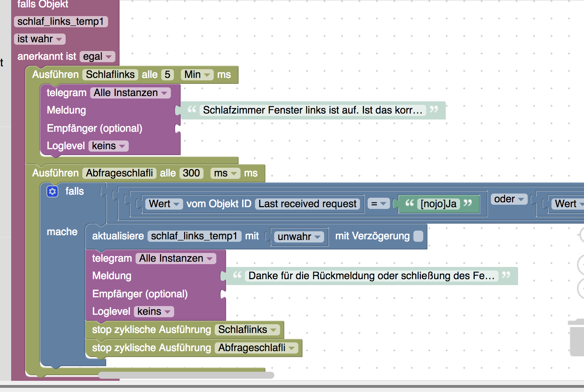Image resolution: width=584 pixels, height=392 pixels.
Task: Open second Loglevel 'keins' dropdown
Action: point(154,312)
